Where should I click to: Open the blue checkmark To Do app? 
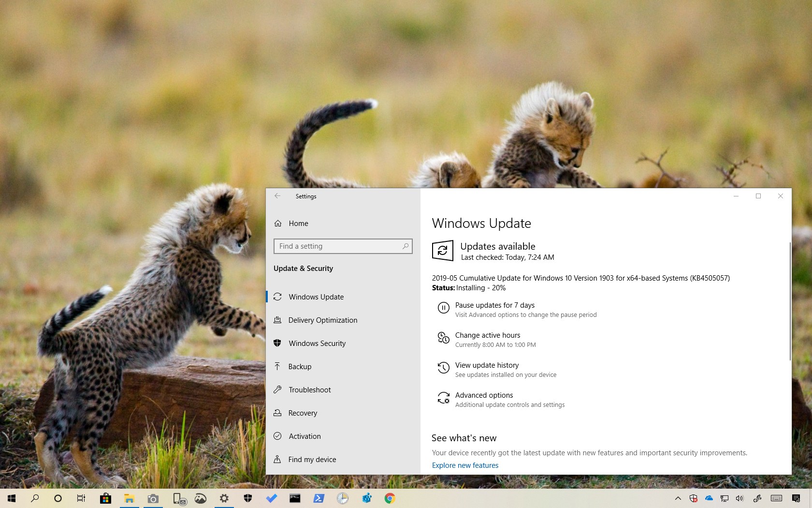coord(272,498)
